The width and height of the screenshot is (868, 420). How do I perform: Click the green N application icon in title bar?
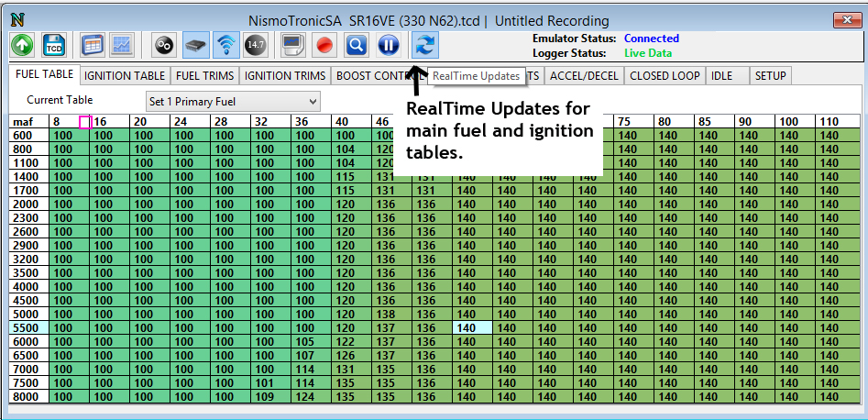coord(17,21)
